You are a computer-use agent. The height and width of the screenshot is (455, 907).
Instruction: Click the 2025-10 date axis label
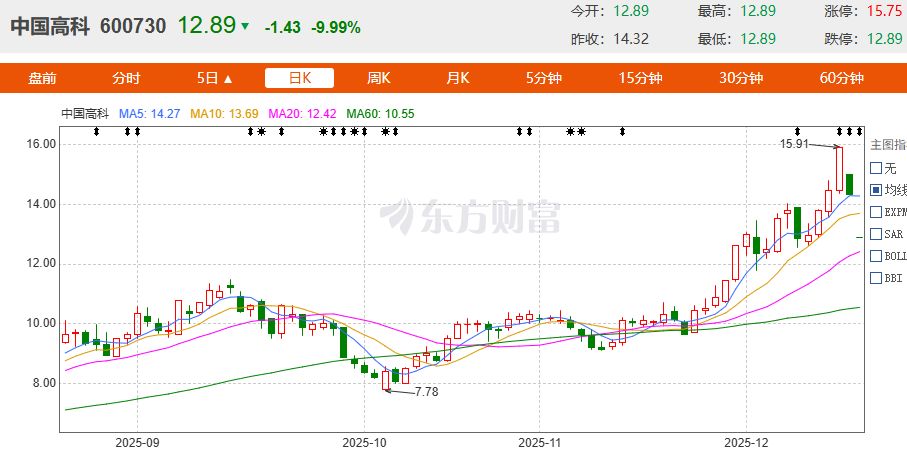(364, 443)
